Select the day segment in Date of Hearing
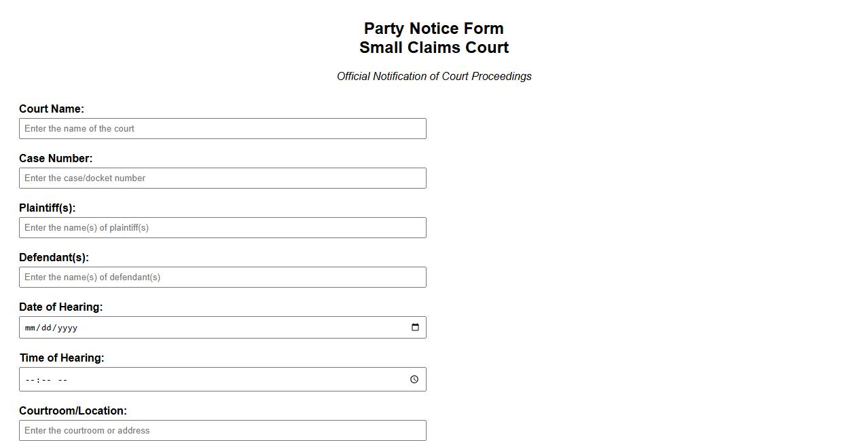 click(48, 327)
